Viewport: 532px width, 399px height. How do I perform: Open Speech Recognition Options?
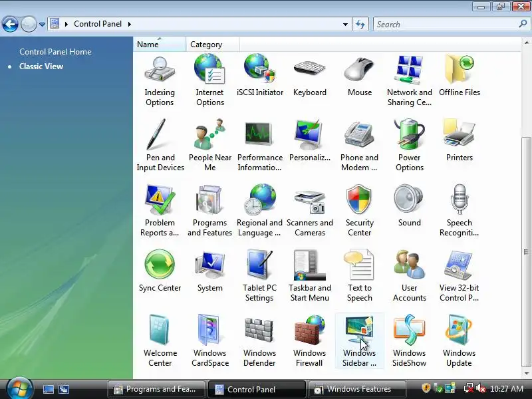click(x=460, y=210)
